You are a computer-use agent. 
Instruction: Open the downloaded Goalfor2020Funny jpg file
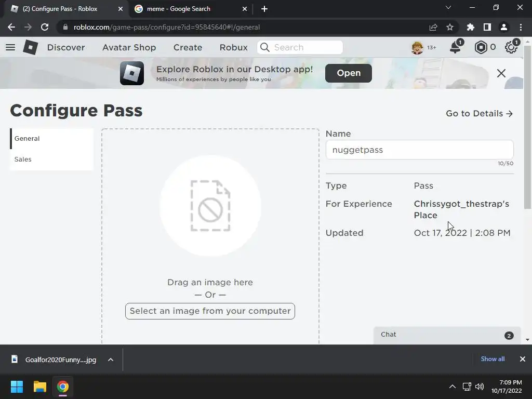click(x=54, y=360)
